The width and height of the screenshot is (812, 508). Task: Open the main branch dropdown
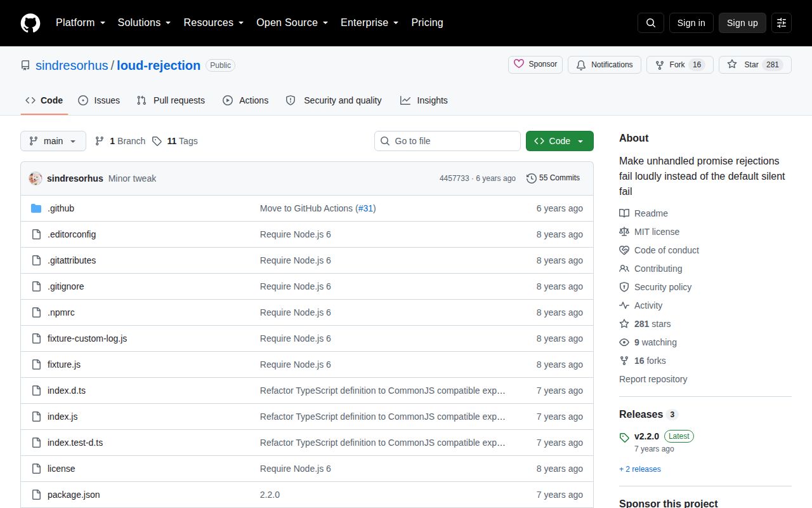[53, 141]
